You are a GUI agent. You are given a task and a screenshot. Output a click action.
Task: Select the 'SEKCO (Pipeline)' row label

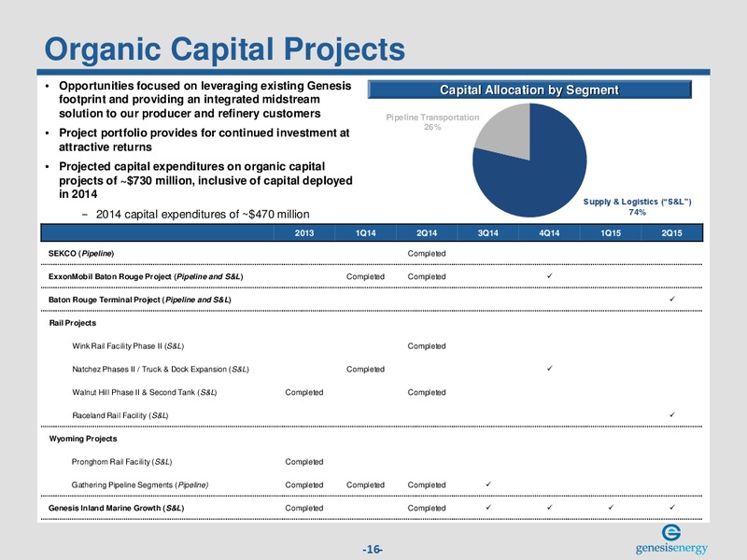[x=81, y=253]
